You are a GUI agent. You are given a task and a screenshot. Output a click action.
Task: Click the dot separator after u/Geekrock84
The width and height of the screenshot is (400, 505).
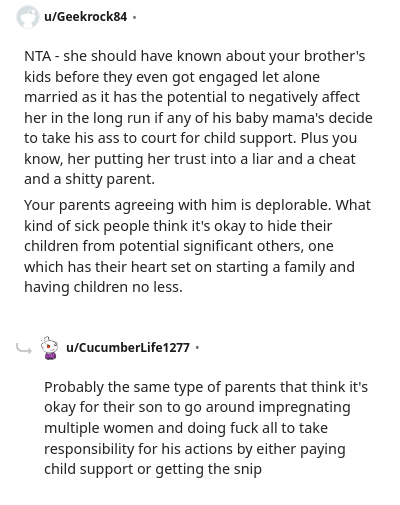[134, 17]
